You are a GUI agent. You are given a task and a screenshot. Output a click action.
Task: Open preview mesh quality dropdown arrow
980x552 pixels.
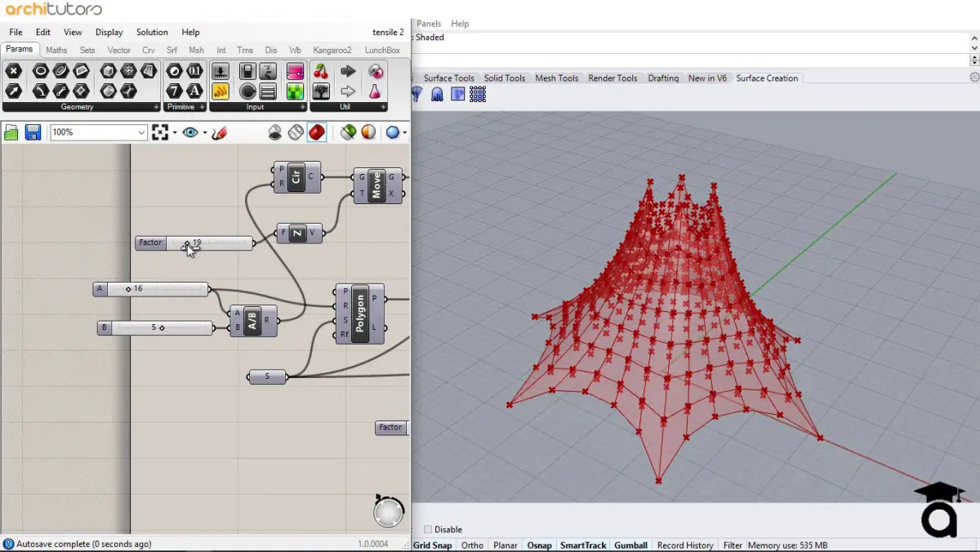[x=404, y=132]
